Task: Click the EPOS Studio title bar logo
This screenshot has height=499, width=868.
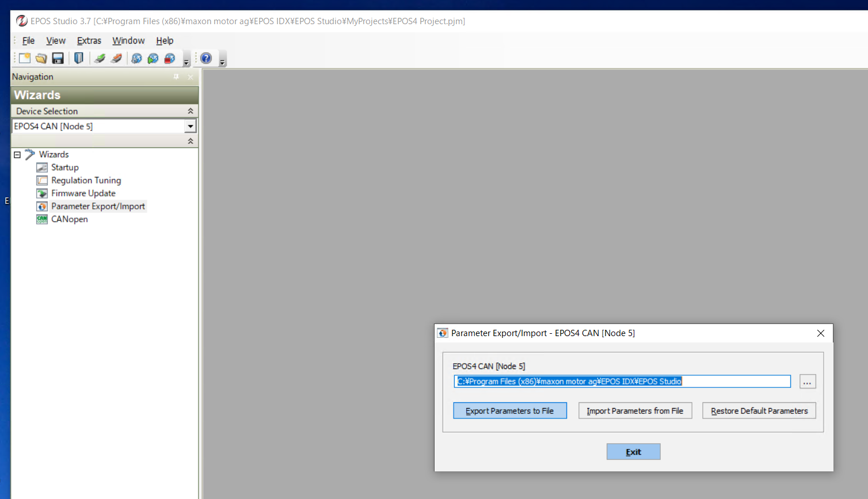Action: pyautogui.click(x=22, y=21)
